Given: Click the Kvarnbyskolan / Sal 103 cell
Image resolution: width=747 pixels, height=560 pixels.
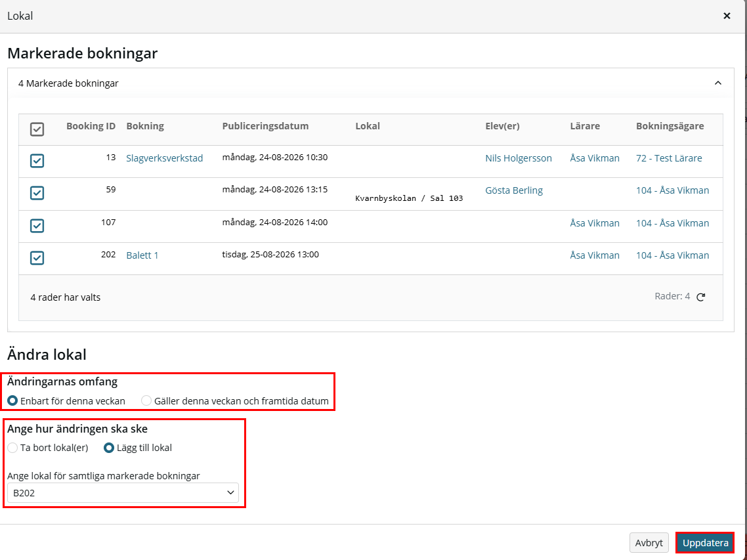Looking at the screenshot, I should point(409,198).
